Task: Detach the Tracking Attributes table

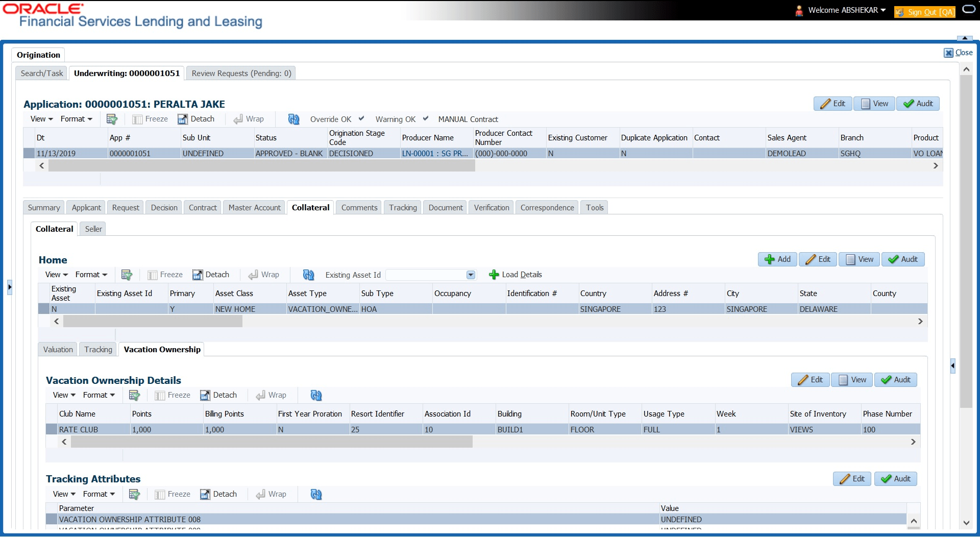Action: [218, 494]
